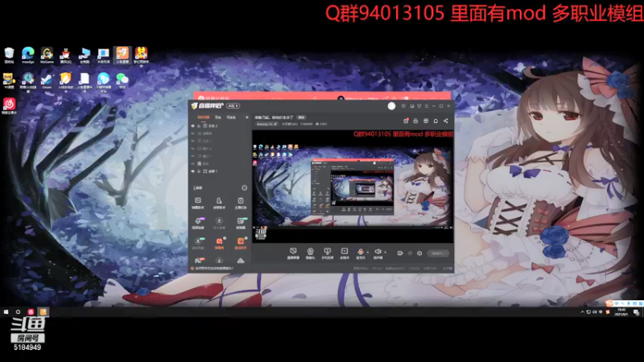Screen dimensions: 644x362
Task: Expand the microphone options arrow
Action: pos(367,253)
